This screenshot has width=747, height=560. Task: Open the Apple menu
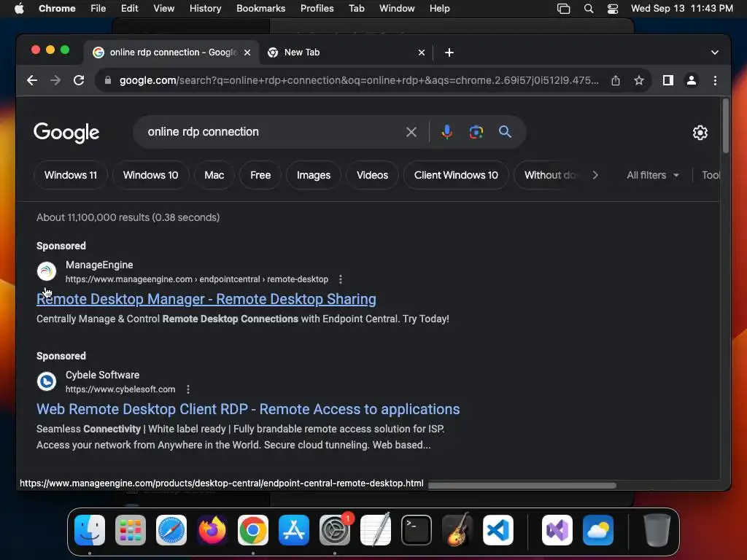(19, 9)
